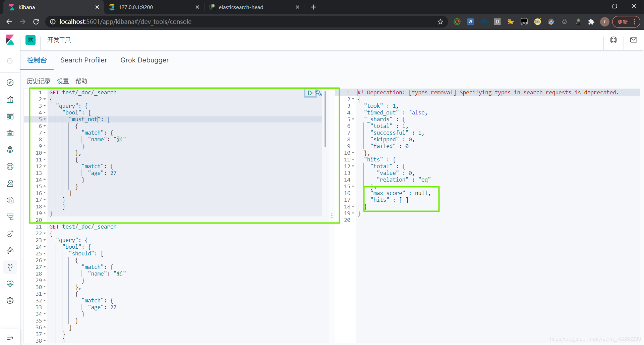Click the editor panel resize handle
644x345 pixels.
coord(332,215)
